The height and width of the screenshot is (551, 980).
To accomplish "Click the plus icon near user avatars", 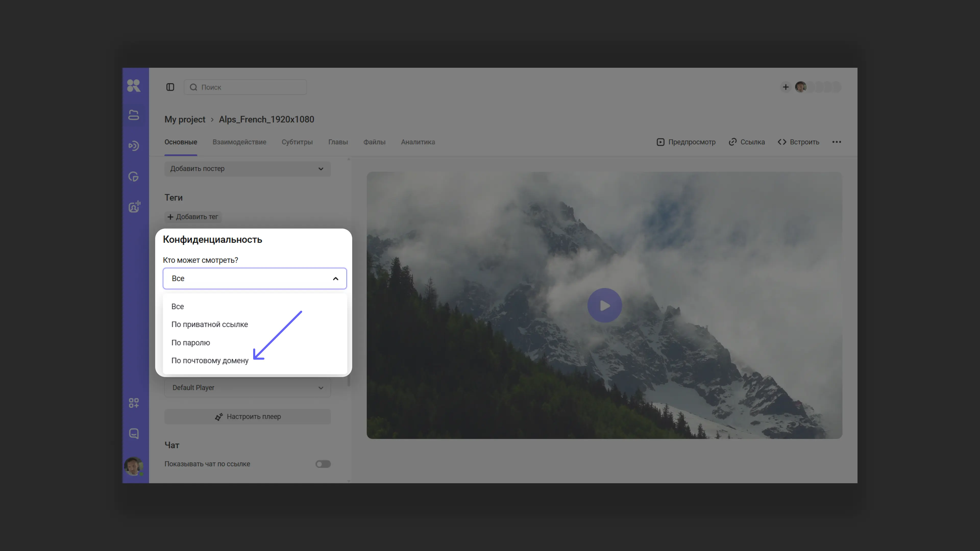I will [x=785, y=87].
